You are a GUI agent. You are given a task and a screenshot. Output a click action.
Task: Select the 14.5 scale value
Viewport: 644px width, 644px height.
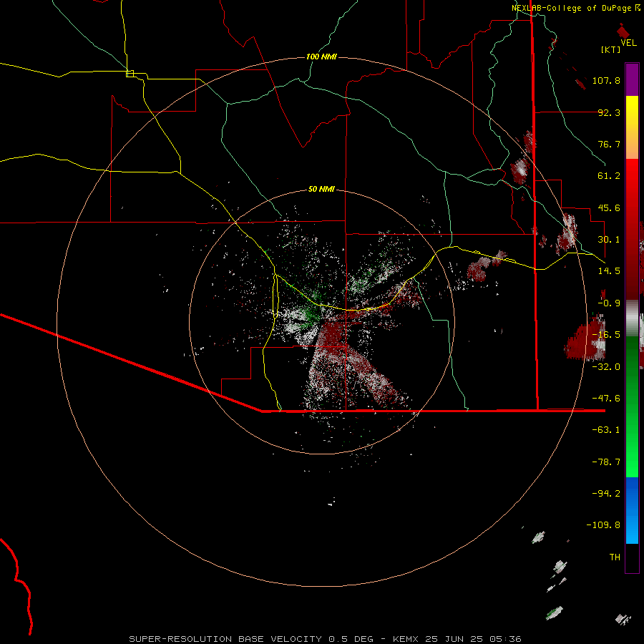609,271
